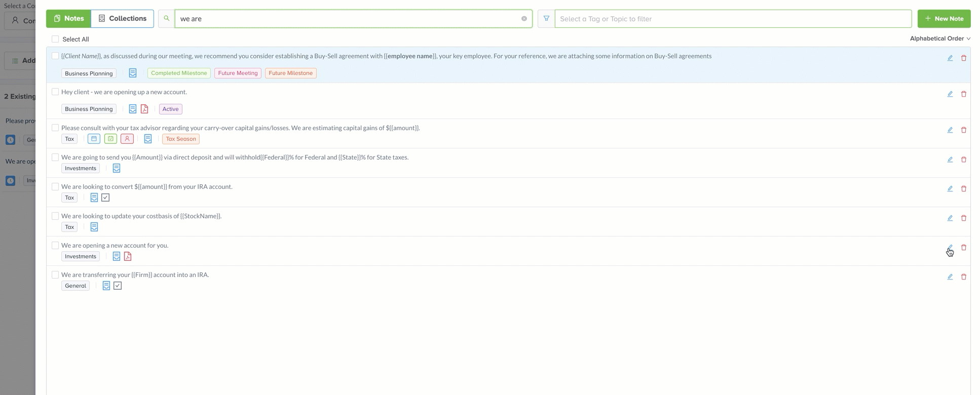The width and height of the screenshot is (980, 395).
Task: Click PDF icon on Investments new account note
Action: 128,256
